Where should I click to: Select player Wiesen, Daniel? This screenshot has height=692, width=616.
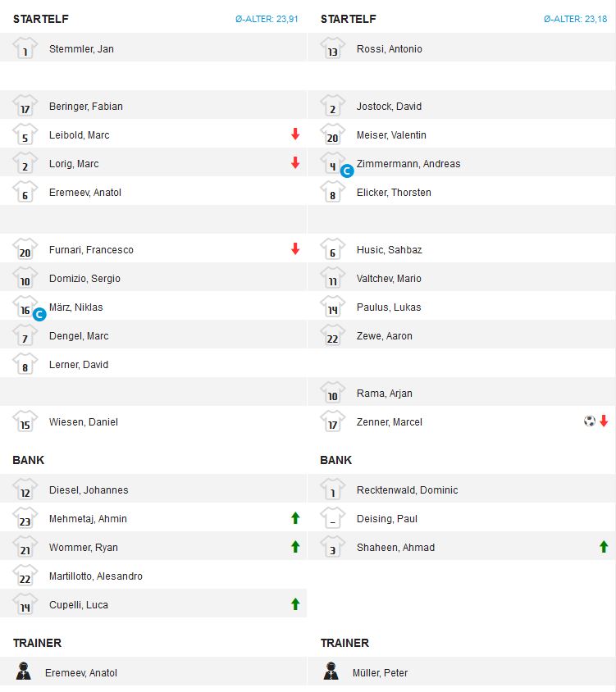coord(83,422)
